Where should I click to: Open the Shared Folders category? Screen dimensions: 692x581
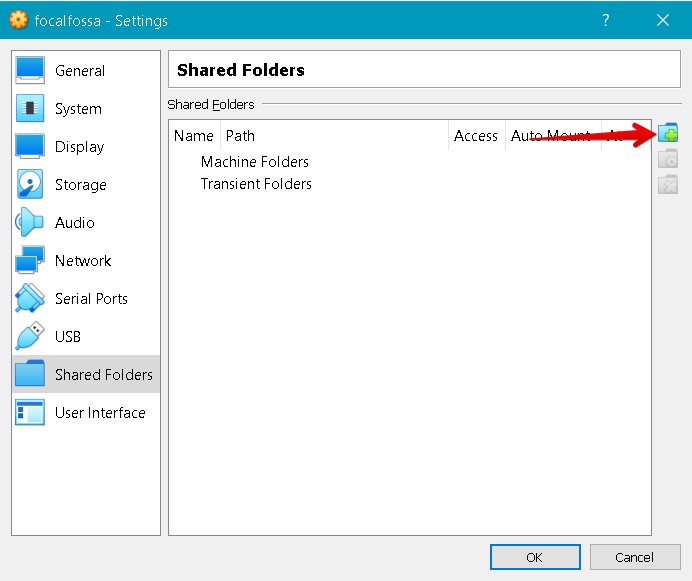tap(103, 375)
